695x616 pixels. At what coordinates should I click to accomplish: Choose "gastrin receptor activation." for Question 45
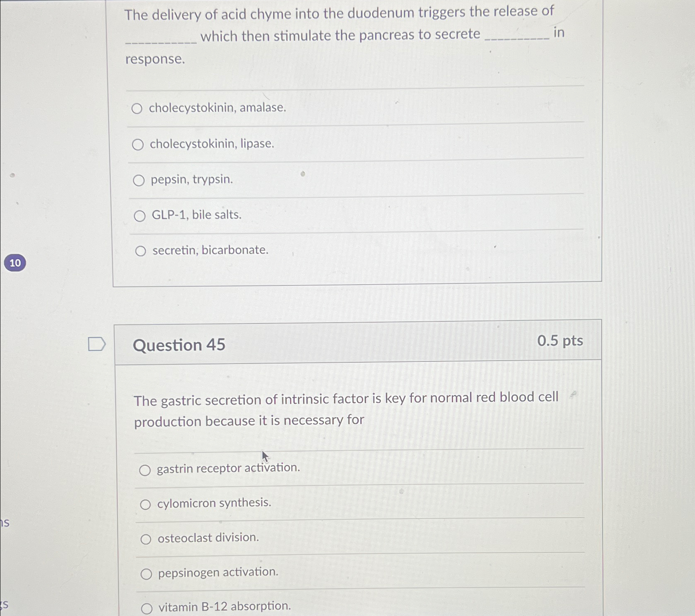pos(145,470)
